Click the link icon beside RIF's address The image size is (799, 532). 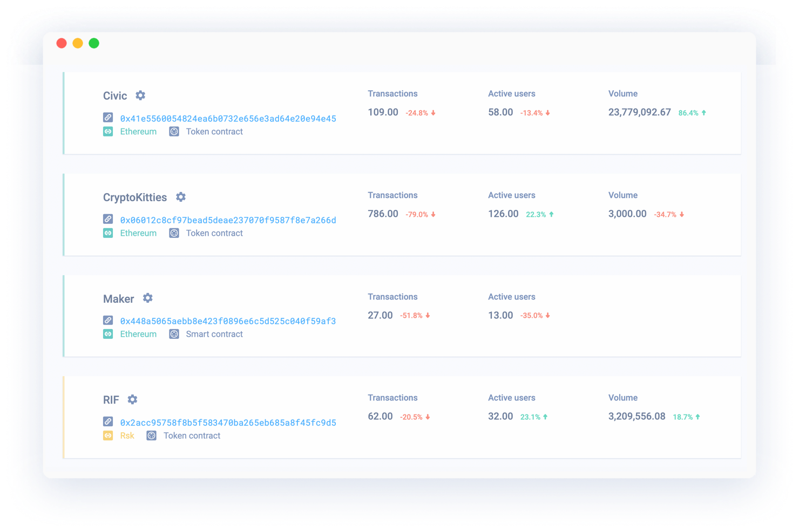click(x=108, y=420)
